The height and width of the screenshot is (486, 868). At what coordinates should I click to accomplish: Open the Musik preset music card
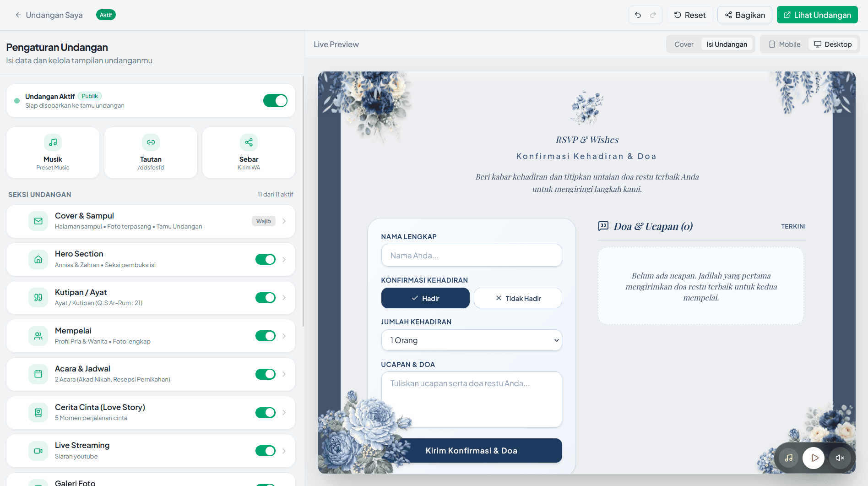coord(53,153)
